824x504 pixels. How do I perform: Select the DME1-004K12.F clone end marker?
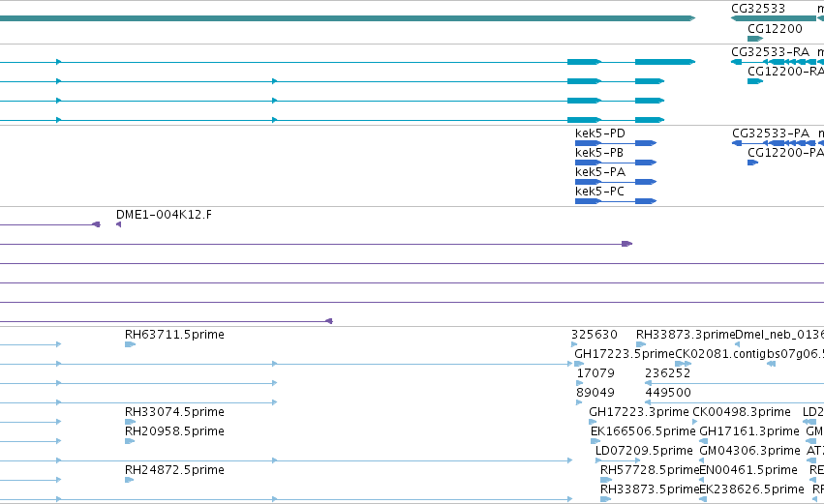tap(118, 224)
